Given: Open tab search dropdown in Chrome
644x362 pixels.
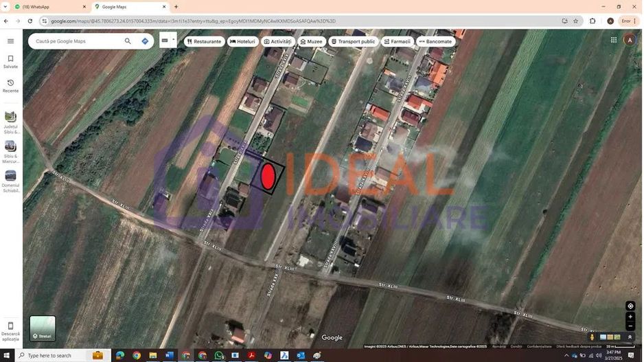Looking at the screenshot, I should (5, 7).
